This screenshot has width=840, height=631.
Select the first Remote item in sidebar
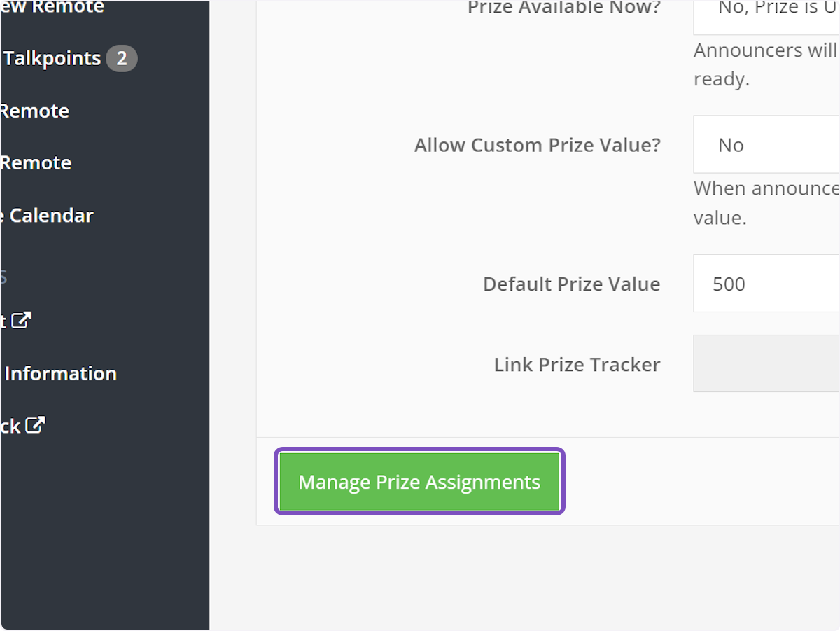click(34, 110)
